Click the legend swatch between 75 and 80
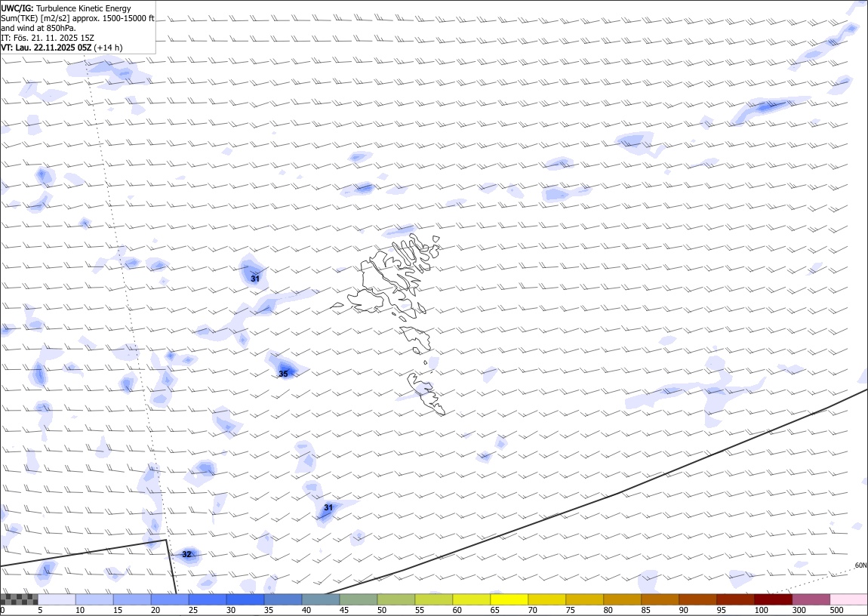This screenshot has width=868, height=616. point(584,599)
